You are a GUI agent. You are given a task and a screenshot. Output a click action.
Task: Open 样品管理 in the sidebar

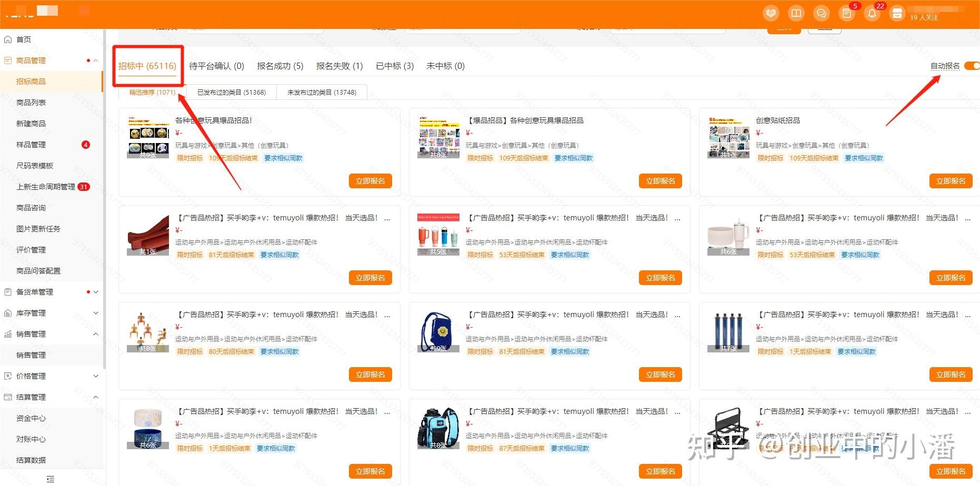(31, 145)
